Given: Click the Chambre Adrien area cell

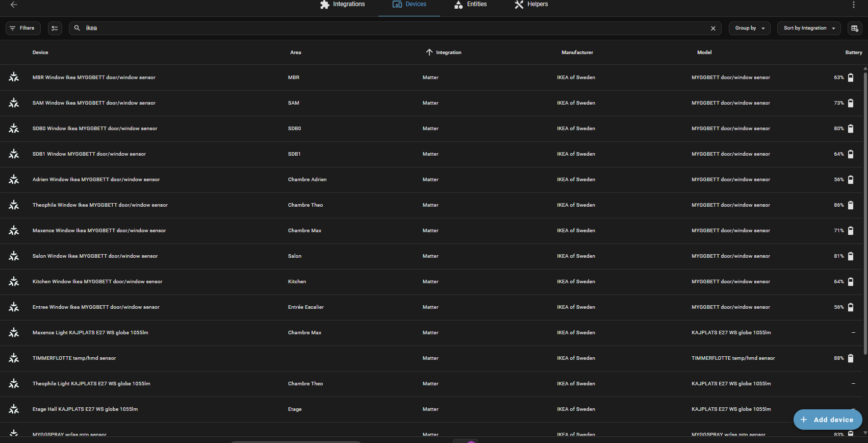Looking at the screenshot, I should [307, 180].
